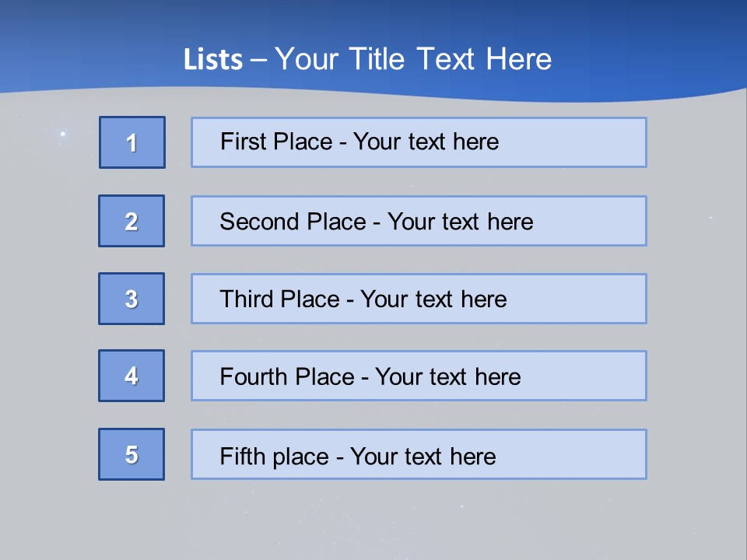The image size is (747, 560).
Task: Click the number 3 box
Action: (x=132, y=299)
